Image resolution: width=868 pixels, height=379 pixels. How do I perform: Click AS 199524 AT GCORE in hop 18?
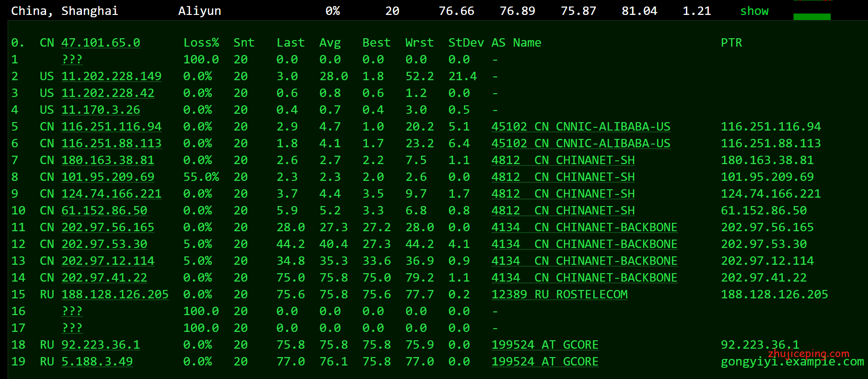(545, 345)
